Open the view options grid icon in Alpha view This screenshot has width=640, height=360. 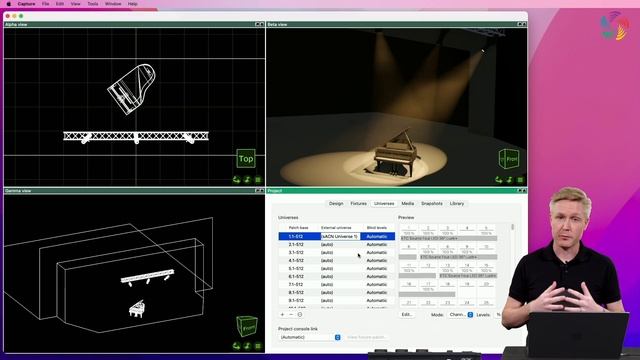pyautogui.click(x=258, y=180)
